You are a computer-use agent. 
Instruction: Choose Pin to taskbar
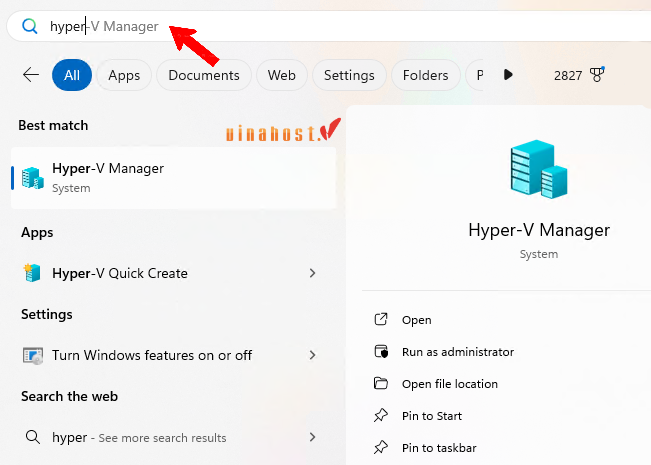pos(439,448)
